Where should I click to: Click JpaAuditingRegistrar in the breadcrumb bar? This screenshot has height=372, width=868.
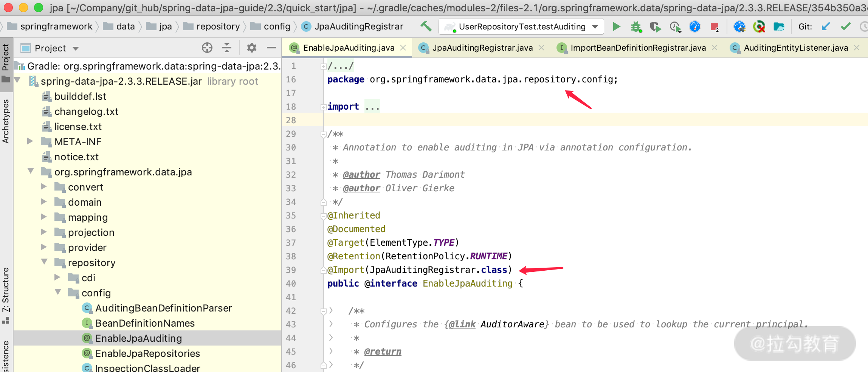(x=359, y=26)
